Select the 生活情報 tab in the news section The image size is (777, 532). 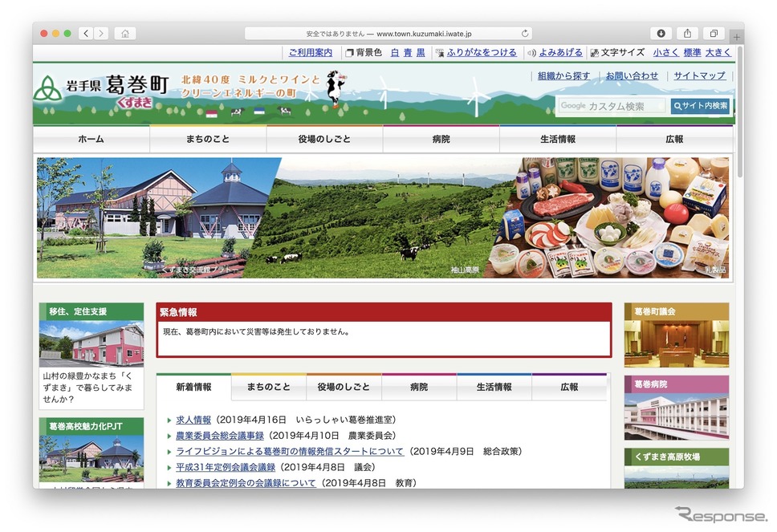[494, 387]
